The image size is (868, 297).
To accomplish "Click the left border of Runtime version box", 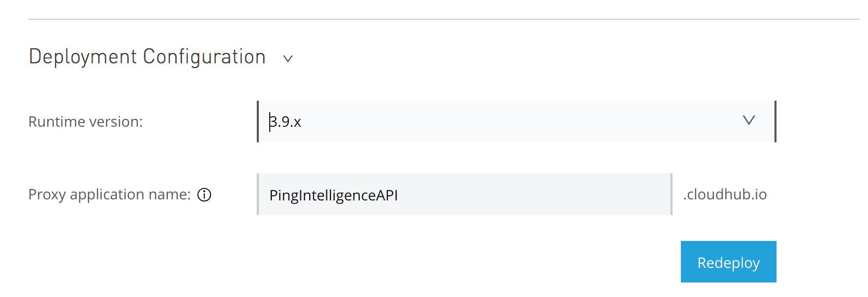I will [x=258, y=122].
